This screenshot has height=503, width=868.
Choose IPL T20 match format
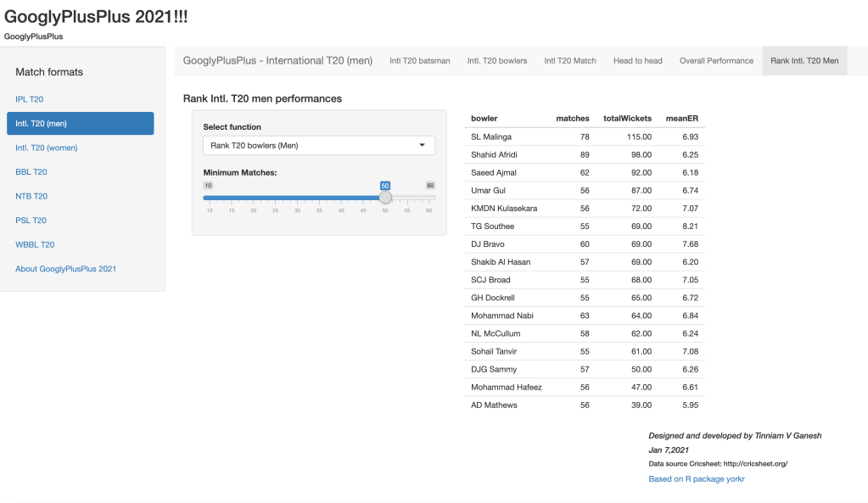(30, 99)
